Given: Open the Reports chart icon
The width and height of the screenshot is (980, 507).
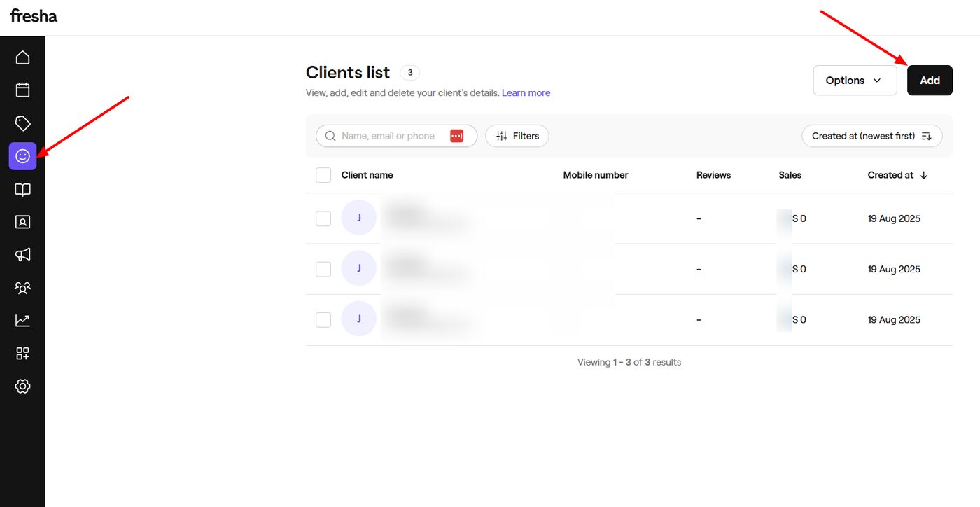Looking at the screenshot, I should tap(22, 320).
